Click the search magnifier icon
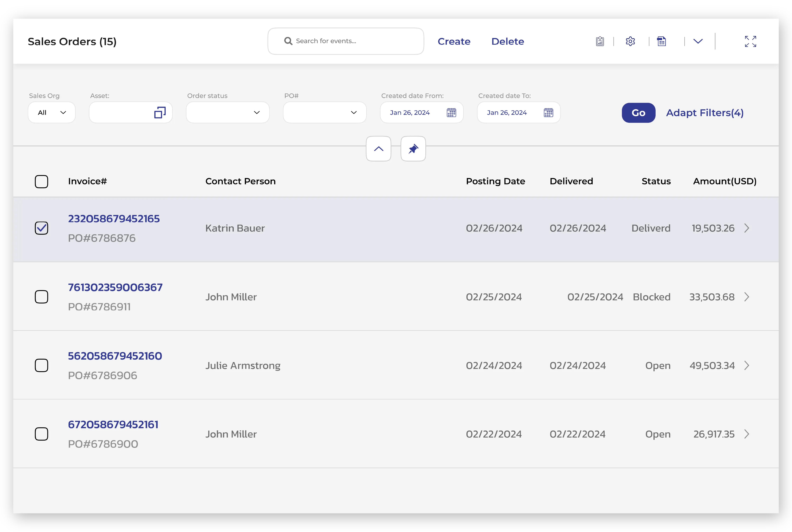The width and height of the screenshot is (792, 532). pos(288,41)
